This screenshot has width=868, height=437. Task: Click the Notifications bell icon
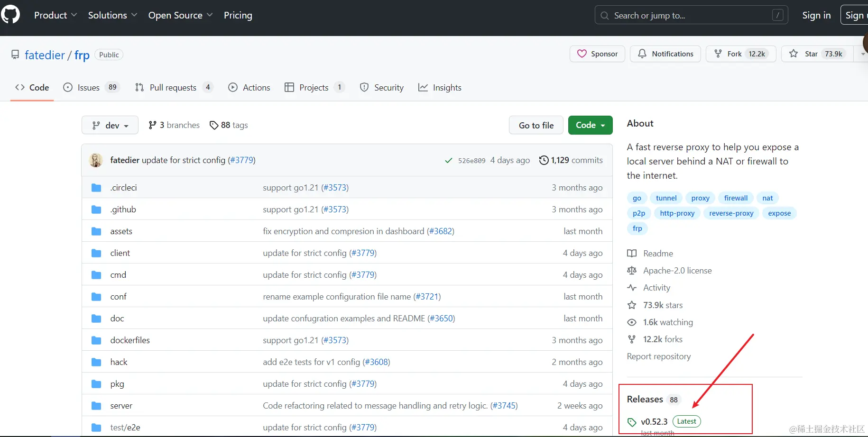click(x=642, y=54)
